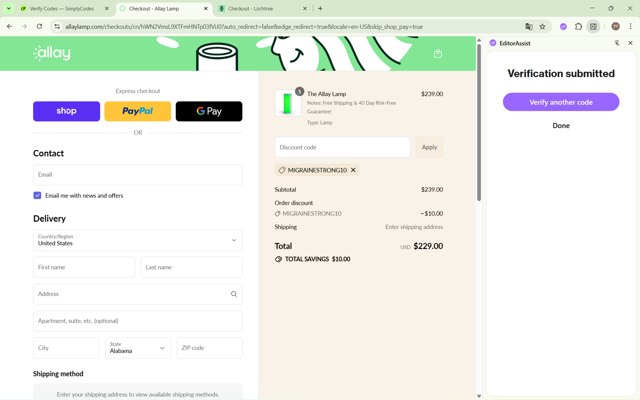The image size is (640, 400).
Task: Open the shopping bag cart icon
Action: [x=438, y=53]
